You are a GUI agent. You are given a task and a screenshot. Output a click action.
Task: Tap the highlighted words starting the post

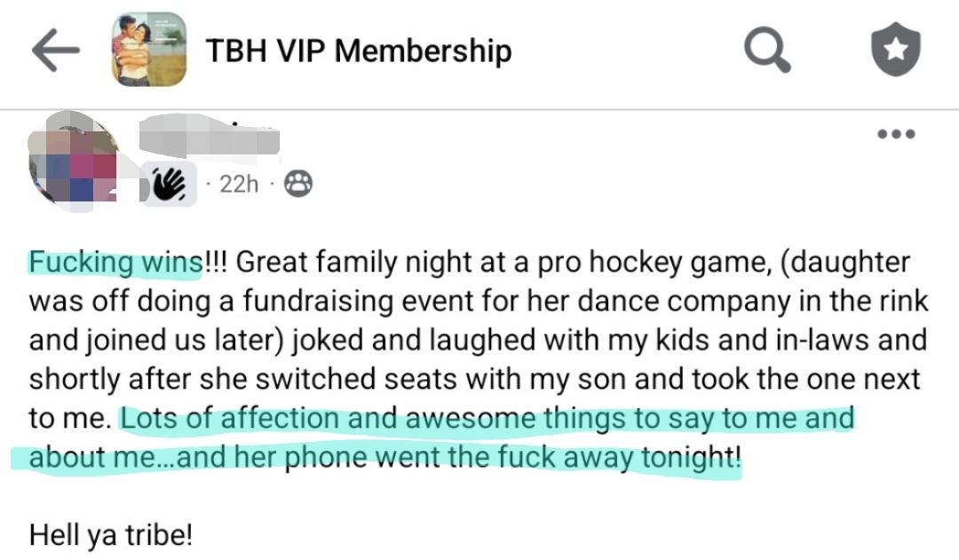coord(115,263)
